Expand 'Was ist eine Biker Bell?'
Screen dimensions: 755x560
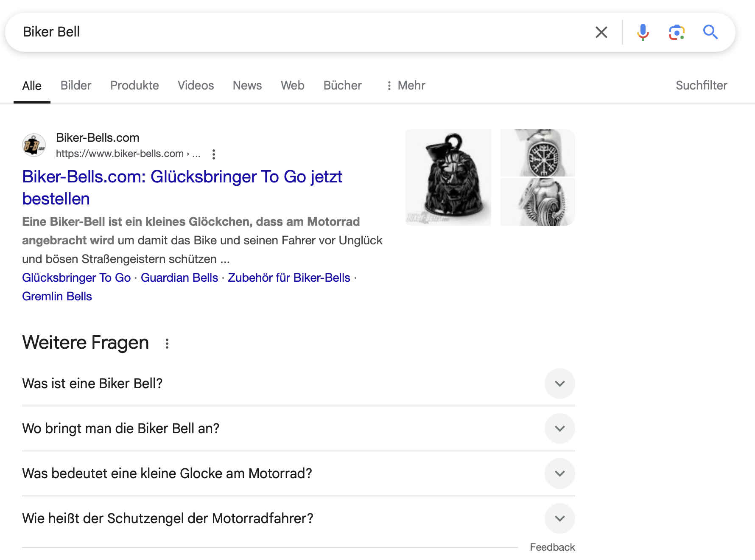pyautogui.click(x=559, y=384)
